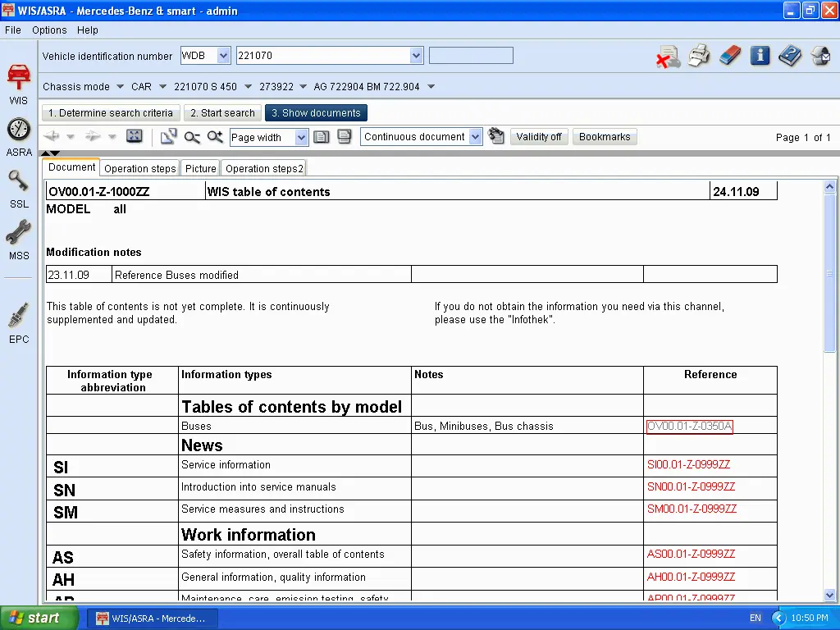Image resolution: width=840 pixels, height=630 pixels.
Task: Open the SI00.01-Z-0999ZZ reference link
Action: coord(688,464)
